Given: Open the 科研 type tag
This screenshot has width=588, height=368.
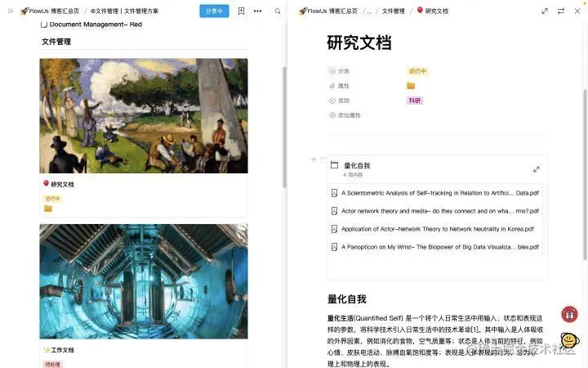Looking at the screenshot, I should [x=414, y=101].
